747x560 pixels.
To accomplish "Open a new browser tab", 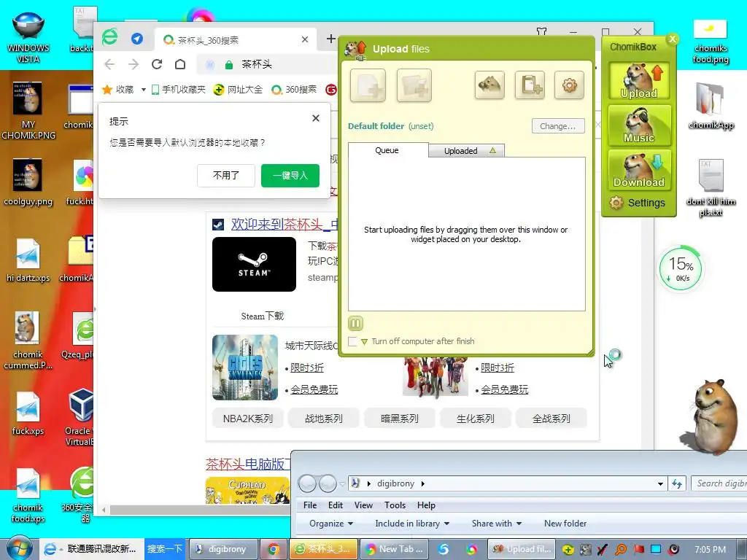I will coord(330,39).
